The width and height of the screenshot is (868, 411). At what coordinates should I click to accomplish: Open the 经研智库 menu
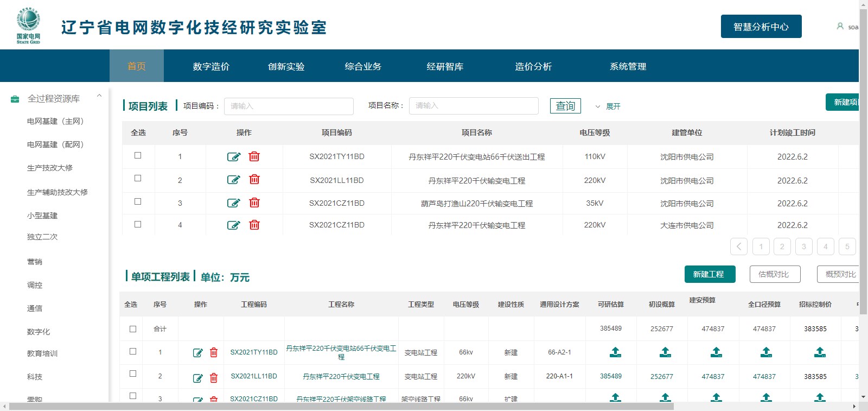point(445,66)
